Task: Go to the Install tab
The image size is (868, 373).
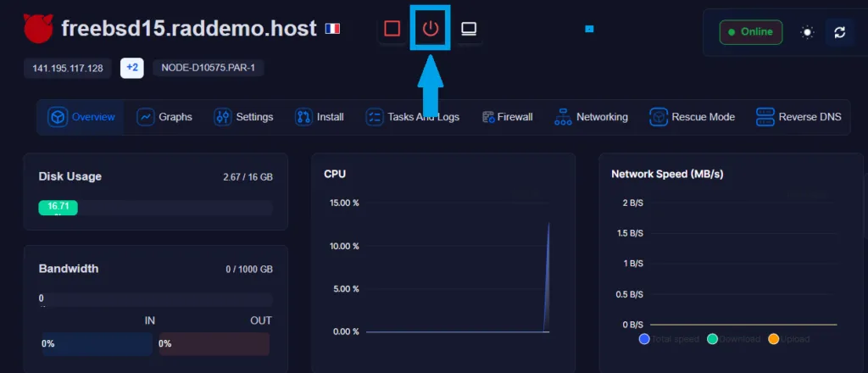Action: coord(320,117)
